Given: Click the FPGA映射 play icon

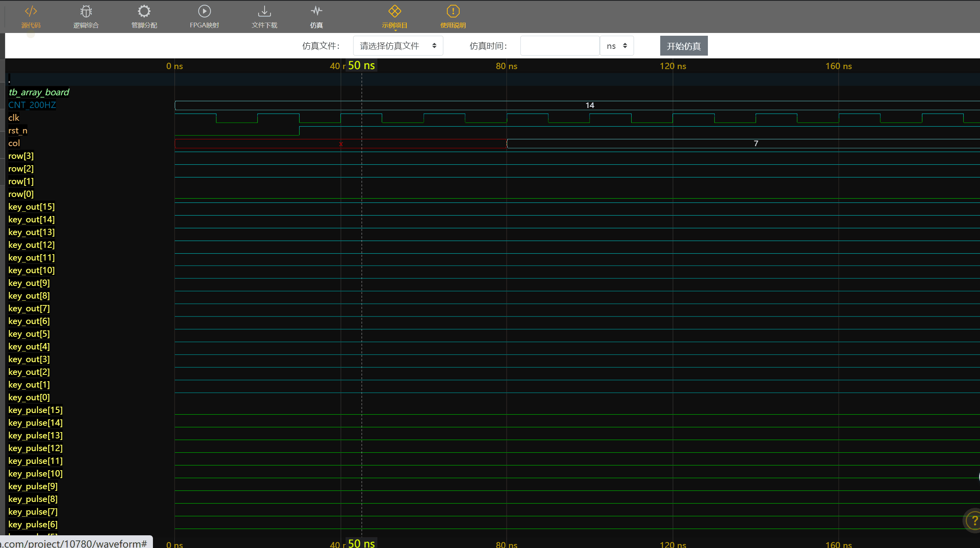Looking at the screenshot, I should (x=204, y=12).
